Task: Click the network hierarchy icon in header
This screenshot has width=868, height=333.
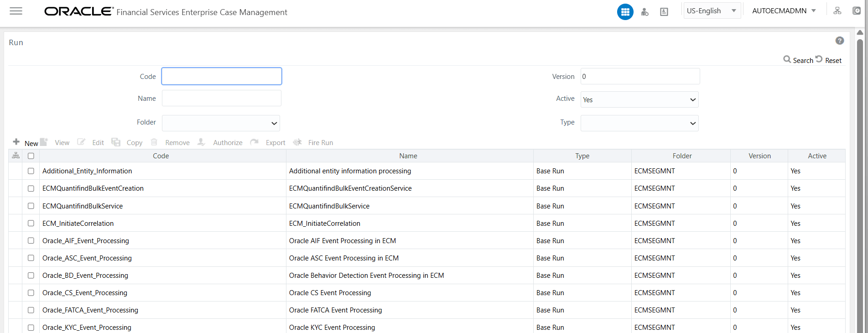Action: pos(837,10)
